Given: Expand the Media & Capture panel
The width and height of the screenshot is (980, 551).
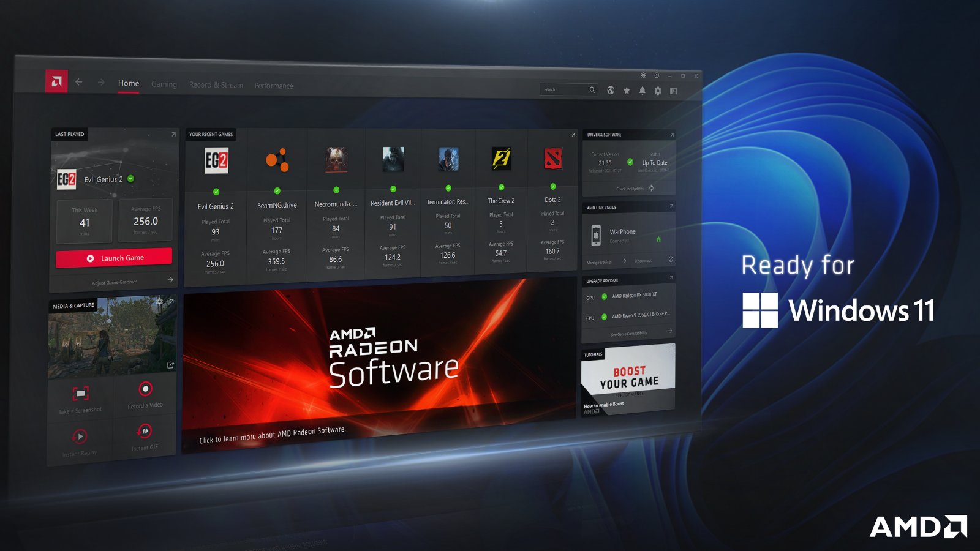Looking at the screenshot, I should point(171,301).
